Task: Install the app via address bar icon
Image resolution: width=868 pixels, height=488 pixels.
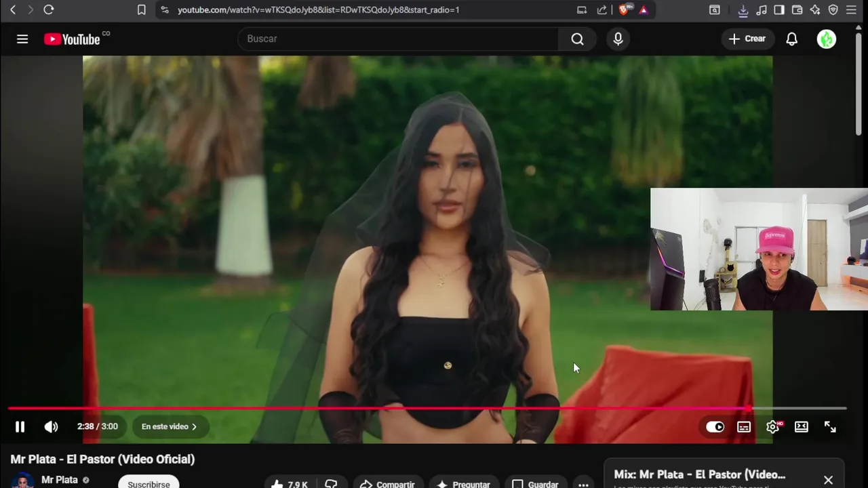Action: 582,9
